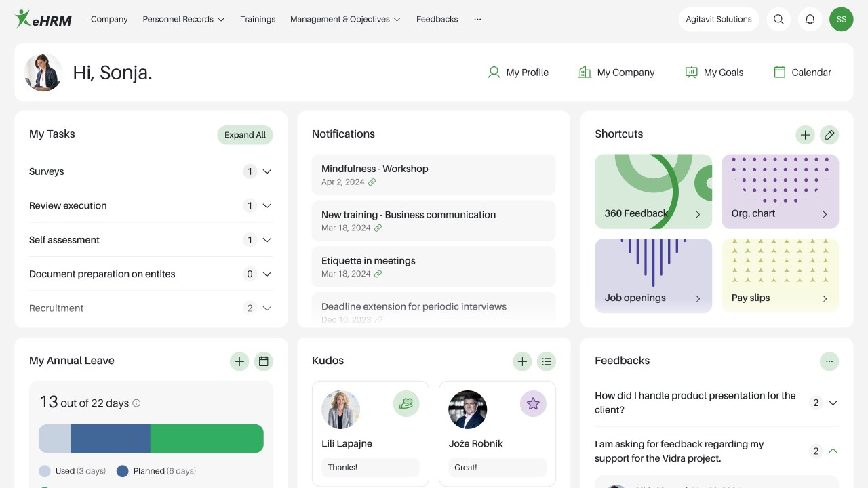The image size is (868, 488).
Task: Open the search magnifier icon
Action: tap(778, 20)
